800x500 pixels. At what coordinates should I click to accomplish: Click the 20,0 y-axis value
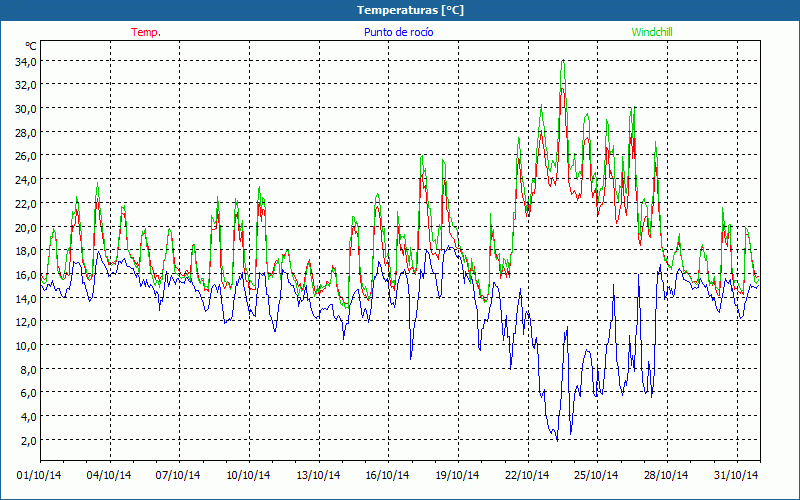(x=27, y=228)
